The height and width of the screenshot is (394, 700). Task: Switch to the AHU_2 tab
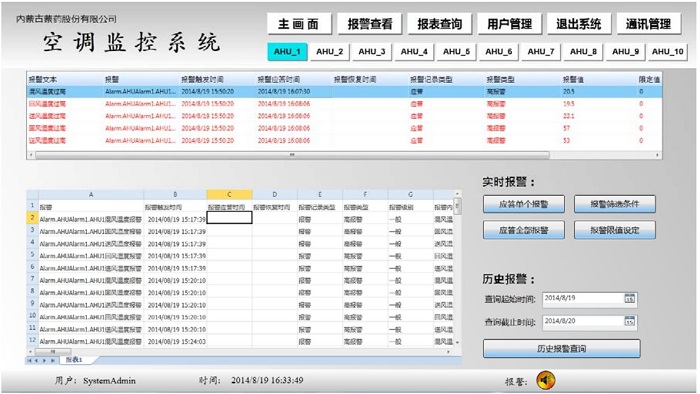pos(330,52)
